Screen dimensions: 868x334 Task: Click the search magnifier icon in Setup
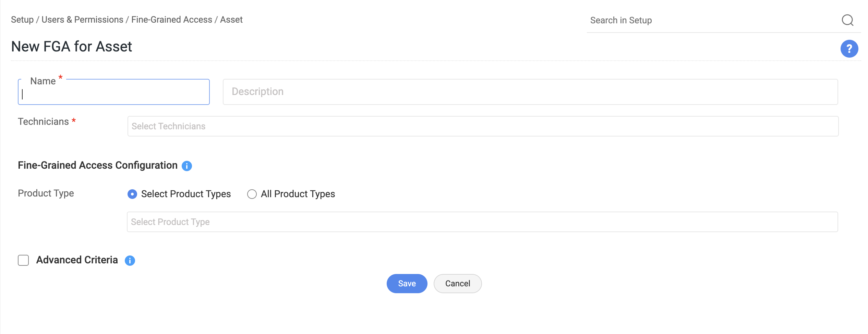[x=847, y=20]
